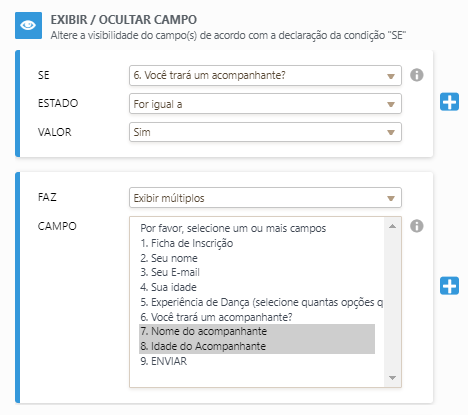Screen dimensions: 468x415
Task: Click the info icon beside SE dropdown
Action: click(x=417, y=75)
